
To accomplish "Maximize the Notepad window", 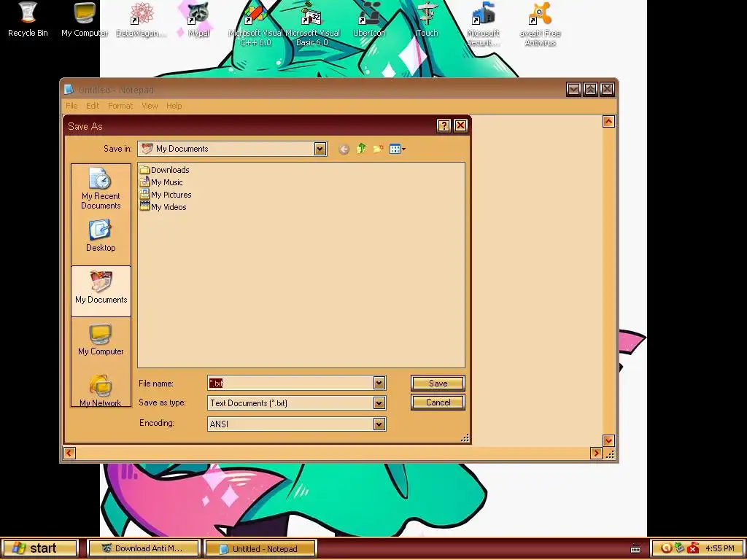I will pos(590,89).
